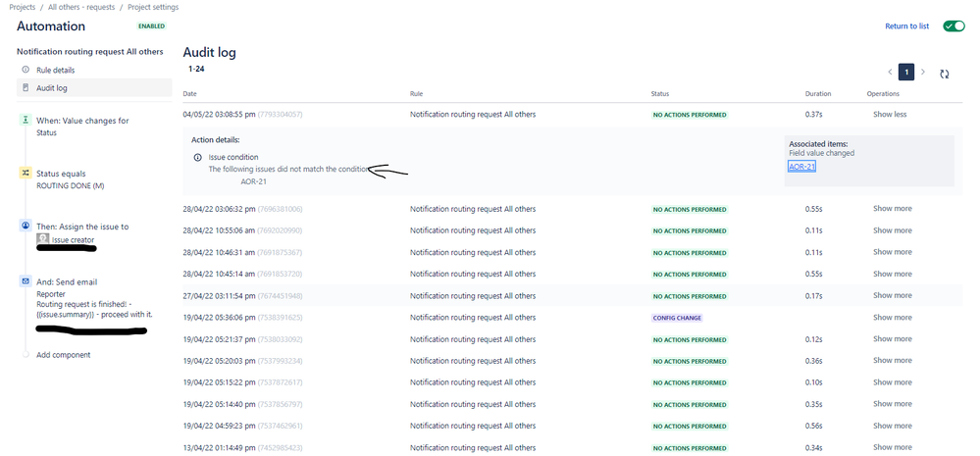This screenshot has height=456, width=980.
Task: Click the Duration column header
Action: [x=818, y=94]
